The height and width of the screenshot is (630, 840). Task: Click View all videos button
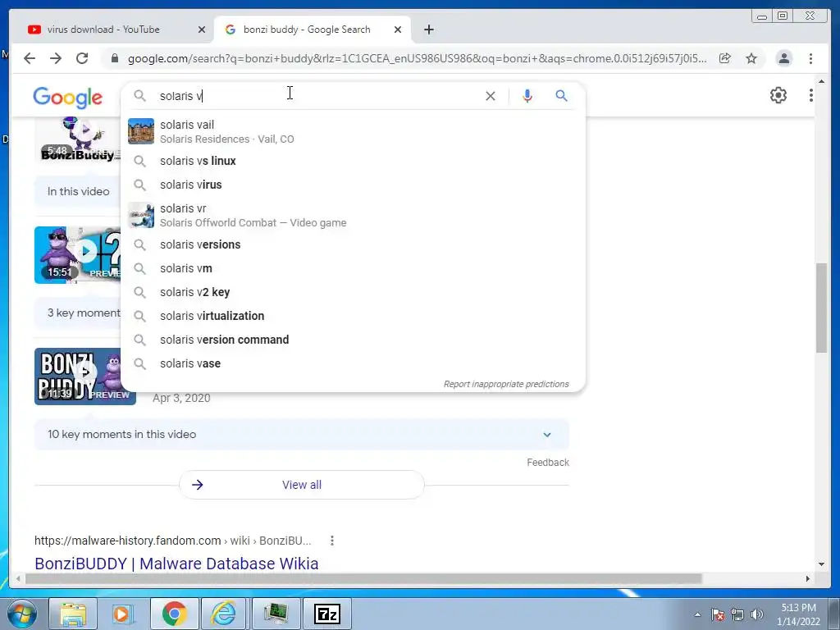click(302, 485)
